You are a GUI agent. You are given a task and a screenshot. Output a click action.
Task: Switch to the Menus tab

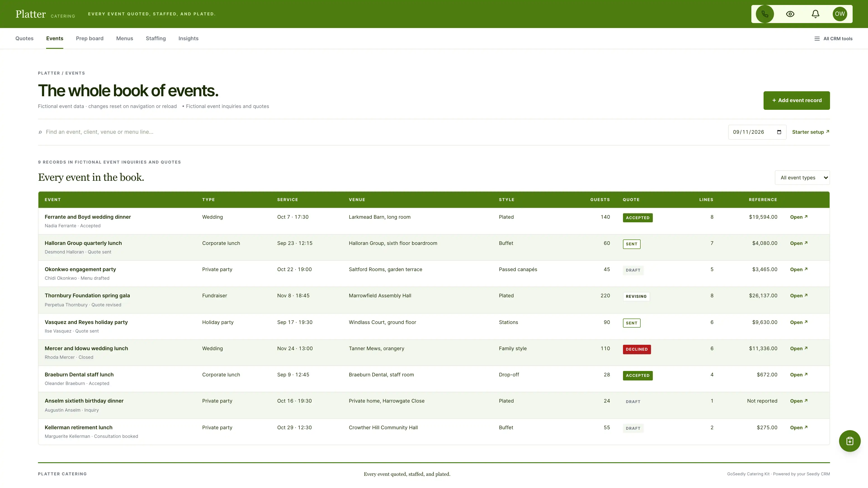125,38
